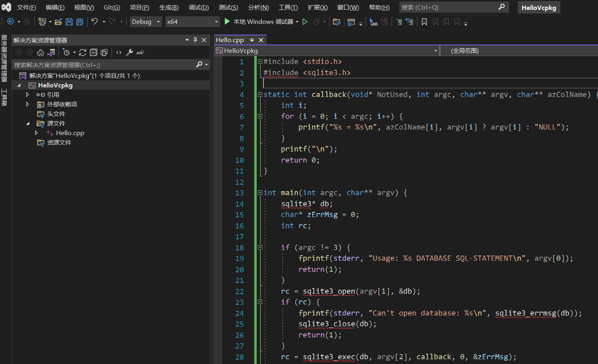Open the 调试(D) debug menu
This screenshot has width=598, height=364.
coord(199,8)
